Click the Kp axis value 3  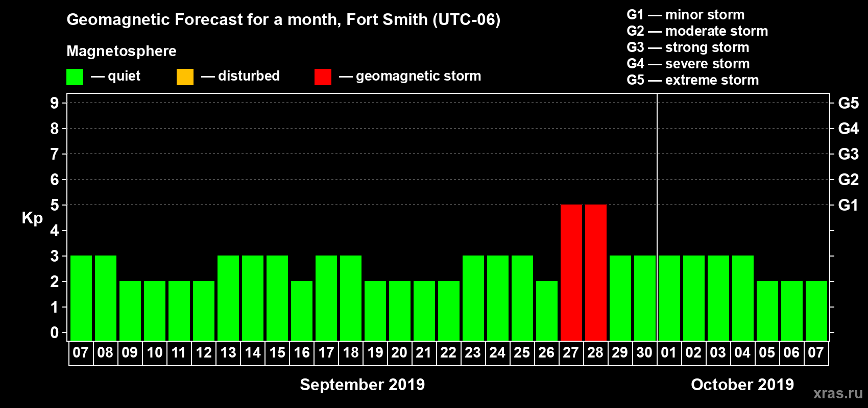tap(55, 256)
